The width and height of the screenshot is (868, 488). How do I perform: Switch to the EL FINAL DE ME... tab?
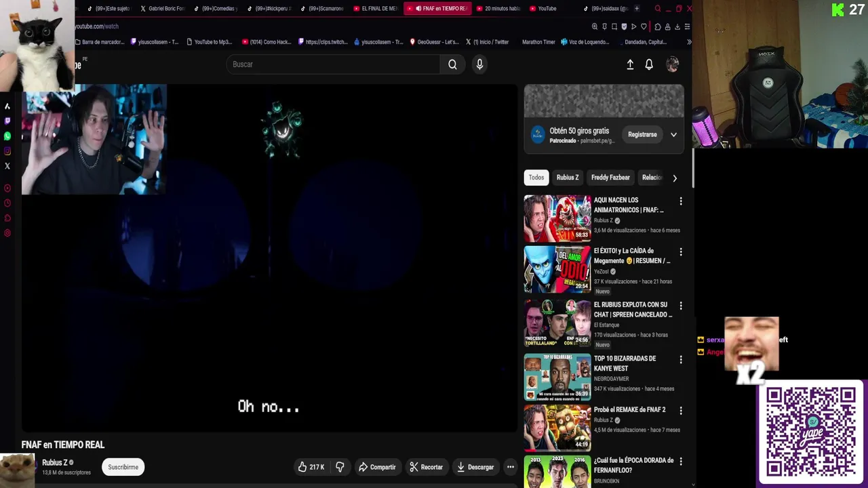pos(375,9)
